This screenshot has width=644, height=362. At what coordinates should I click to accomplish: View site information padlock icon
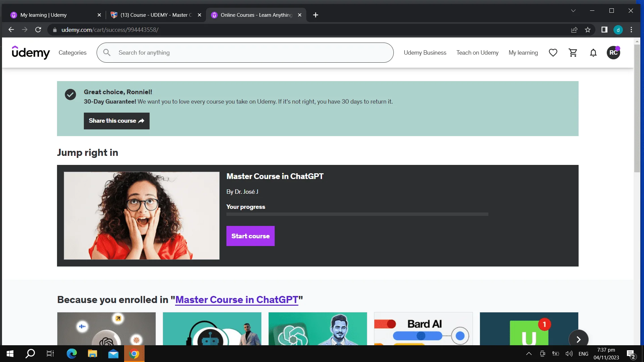55,30
